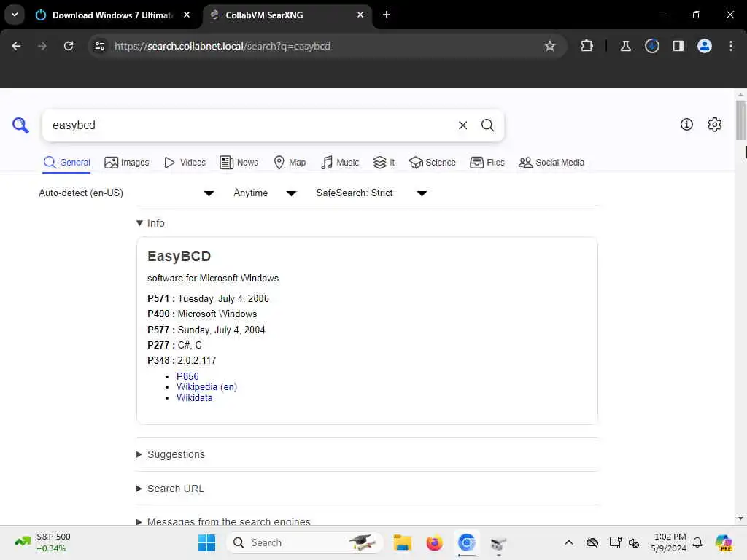Collapse the Info section
The image size is (747, 560).
tap(150, 223)
